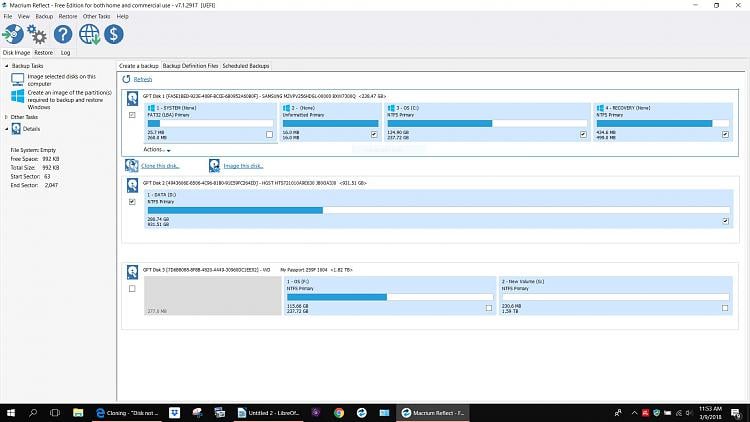Click the monitor icon for imaging selected disks
The height and width of the screenshot is (422, 750).
(18, 79)
